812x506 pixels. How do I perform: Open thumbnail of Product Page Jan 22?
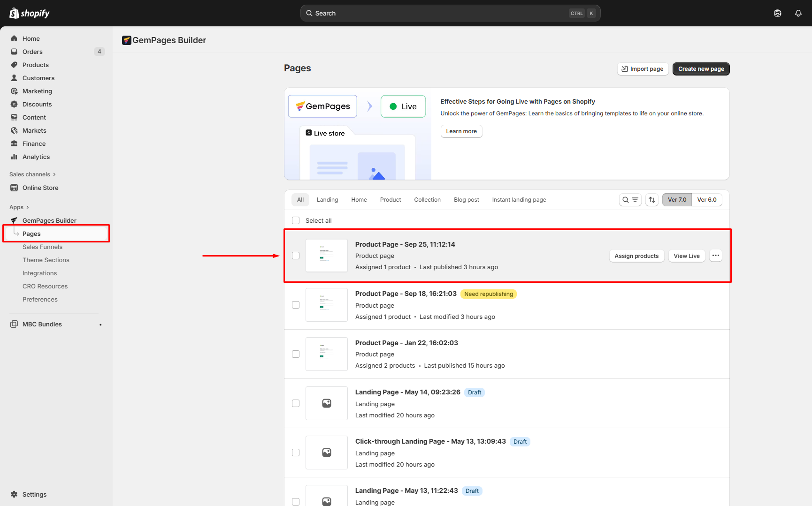(327, 354)
